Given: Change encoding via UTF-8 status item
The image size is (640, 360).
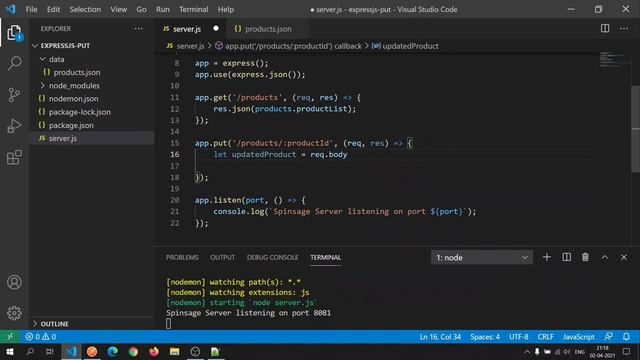Looking at the screenshot, I should tap(518, 337).
